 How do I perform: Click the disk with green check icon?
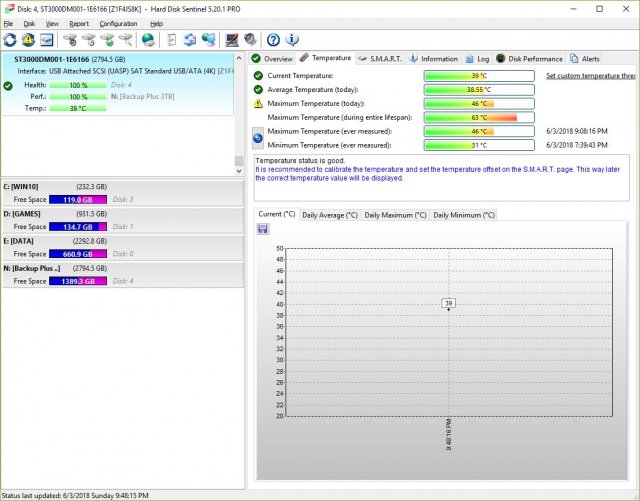tap(107, 40)
